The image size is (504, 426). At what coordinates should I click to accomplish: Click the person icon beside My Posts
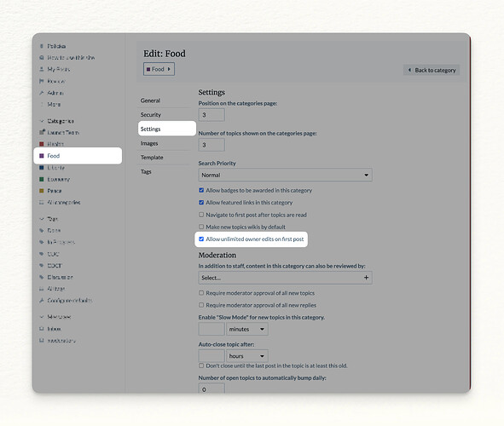(x=42, y=69)
